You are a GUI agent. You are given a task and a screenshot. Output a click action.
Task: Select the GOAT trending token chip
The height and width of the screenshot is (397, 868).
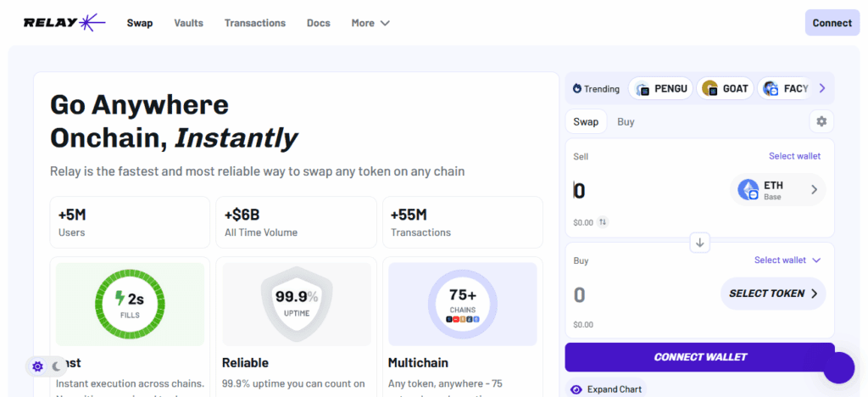[725, 88]
